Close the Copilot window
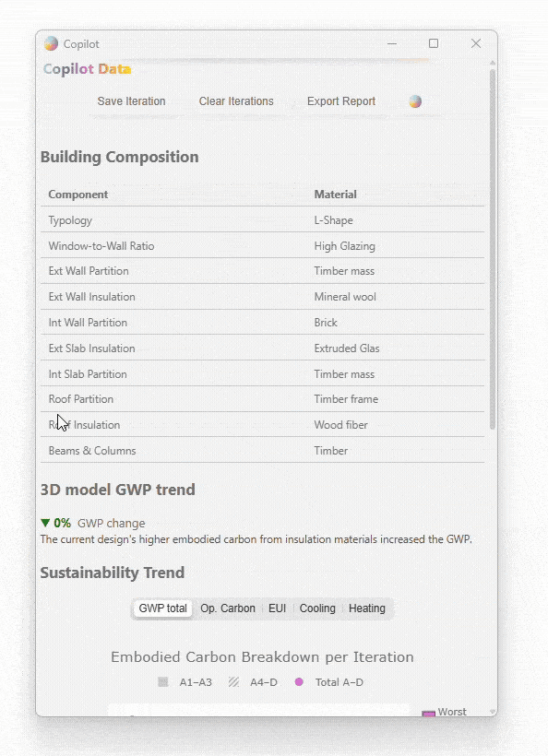548x756 pixels. tap(476, 43)
